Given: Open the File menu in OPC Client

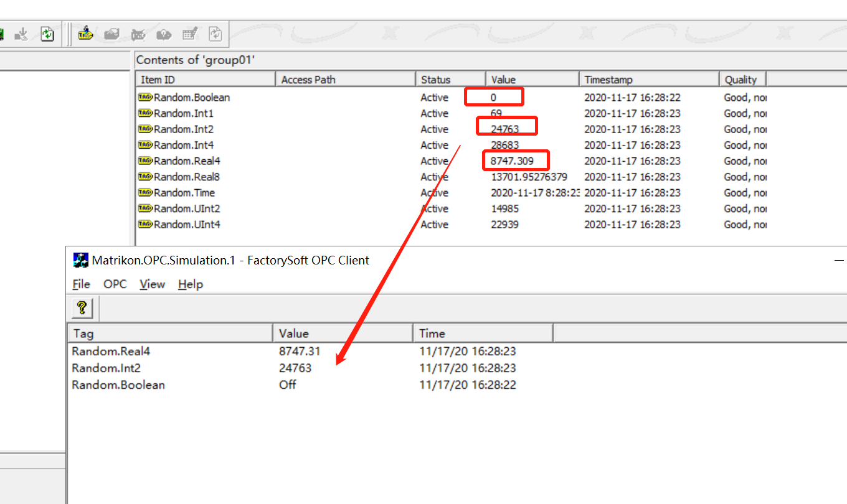Looking at the screenshot, I should (81, 284).
